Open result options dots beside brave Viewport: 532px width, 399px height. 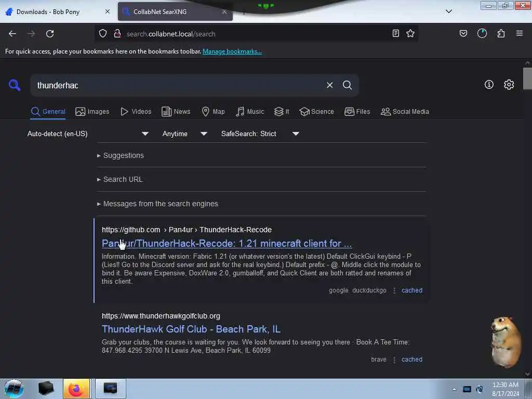tap(394, 360)
